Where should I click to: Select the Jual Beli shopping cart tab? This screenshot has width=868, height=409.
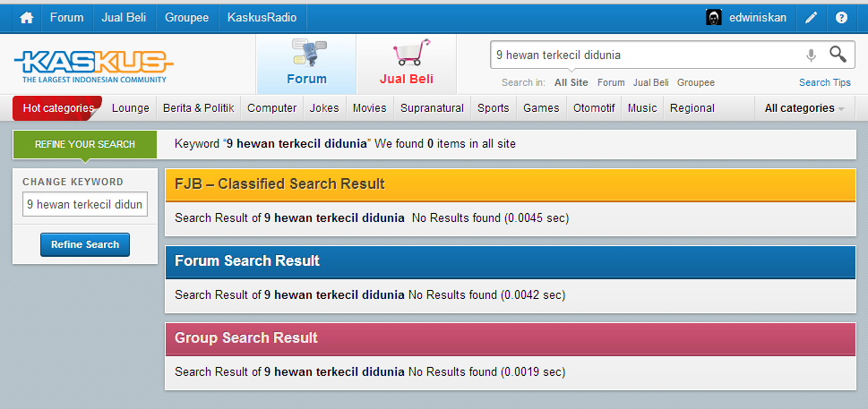(x=407, y=64)
